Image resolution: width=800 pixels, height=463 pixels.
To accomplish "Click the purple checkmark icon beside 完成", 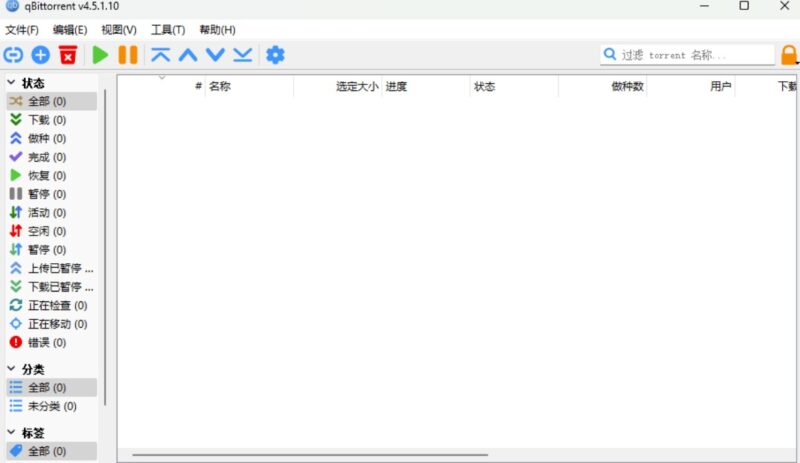I will (16, 156).
